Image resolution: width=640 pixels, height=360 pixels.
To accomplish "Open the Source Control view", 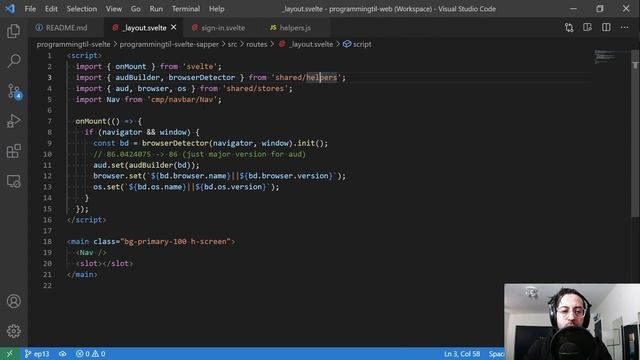I will click(14, 91).
